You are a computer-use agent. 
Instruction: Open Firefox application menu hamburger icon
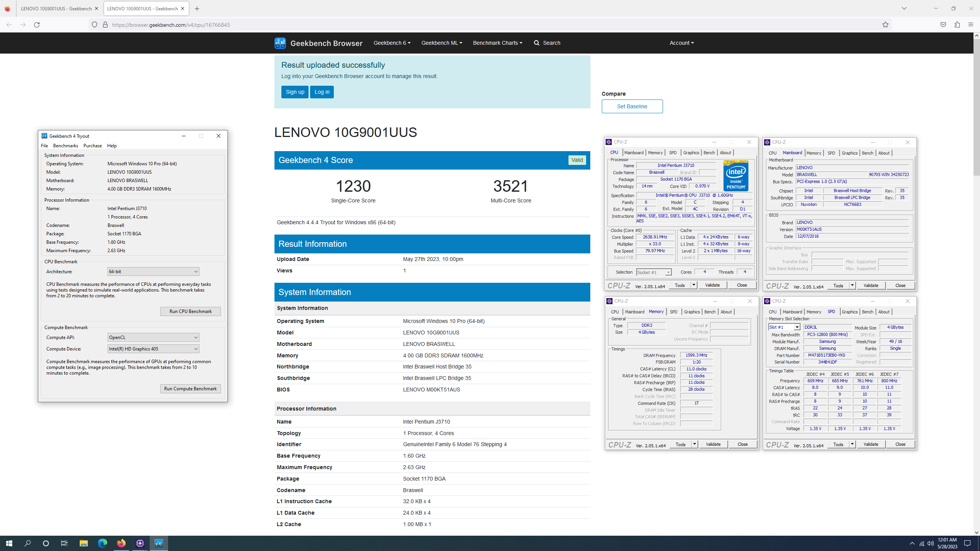tap(970, 25)
